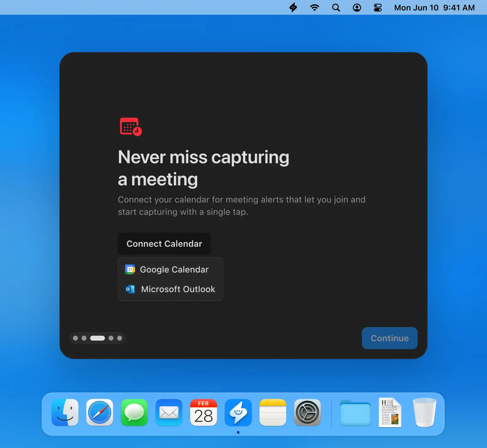Open the user account menu bar icon
Viewport: 487px width, 448px height.
click(357, 8)
